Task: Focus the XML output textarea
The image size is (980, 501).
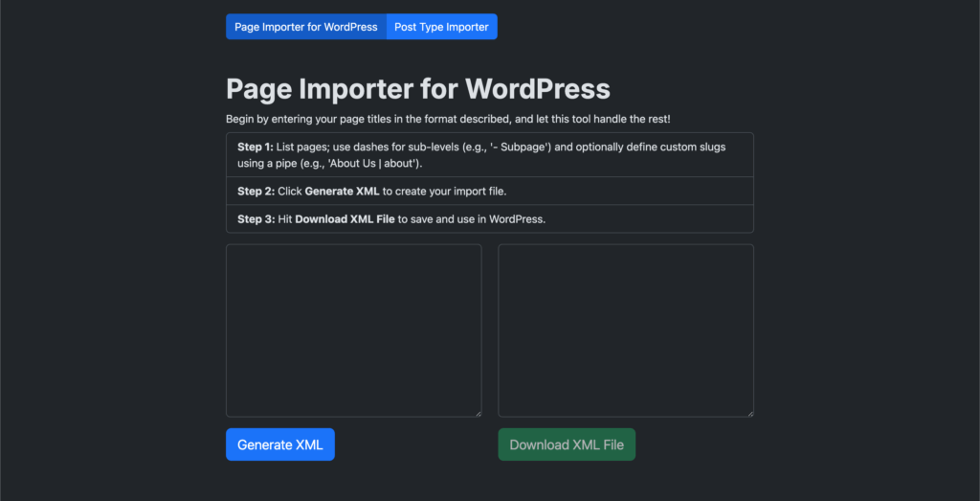Action: coord(626,330)
